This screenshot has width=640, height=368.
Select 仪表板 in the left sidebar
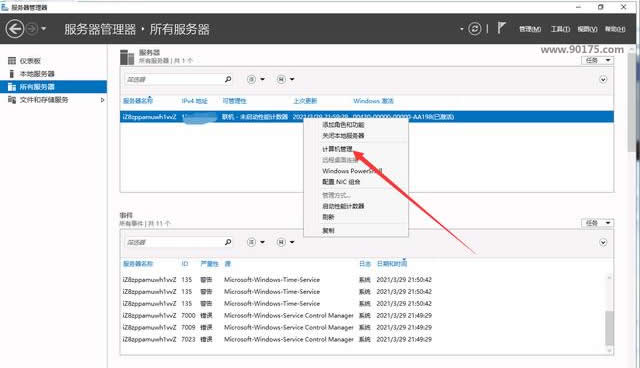coord(30,61)
